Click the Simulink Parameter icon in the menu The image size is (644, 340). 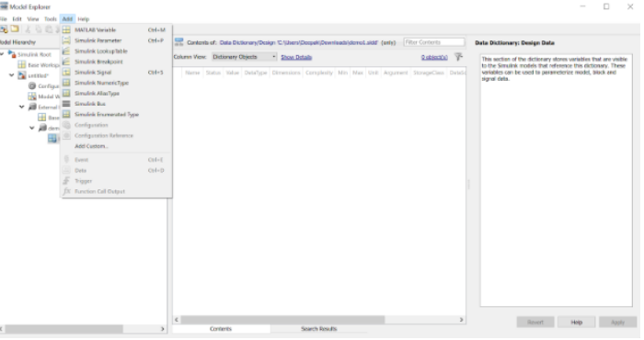point(66,40)
